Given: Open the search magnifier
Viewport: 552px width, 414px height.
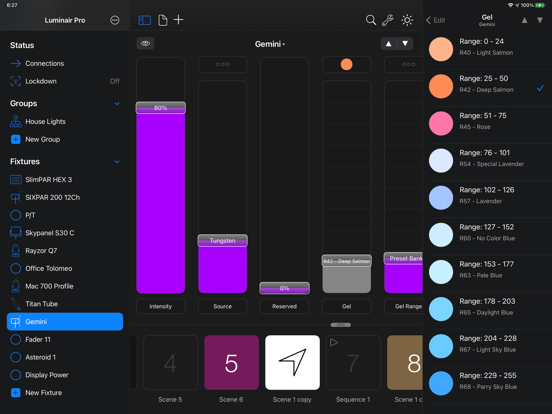Looking at the screenshot, I should click(371, 20).
